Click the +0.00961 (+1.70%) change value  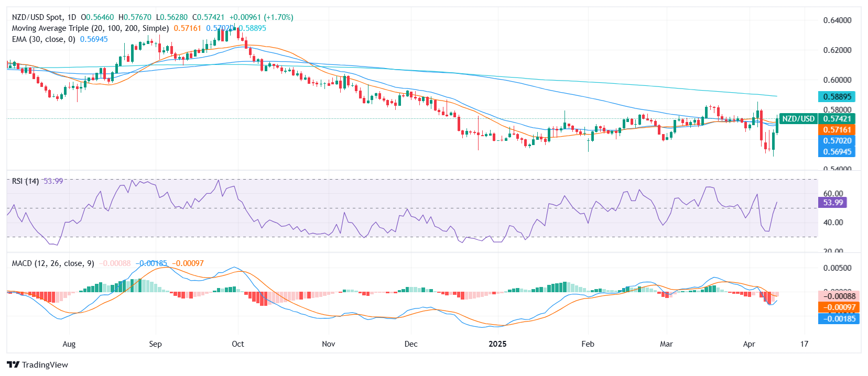coord(261,17)
